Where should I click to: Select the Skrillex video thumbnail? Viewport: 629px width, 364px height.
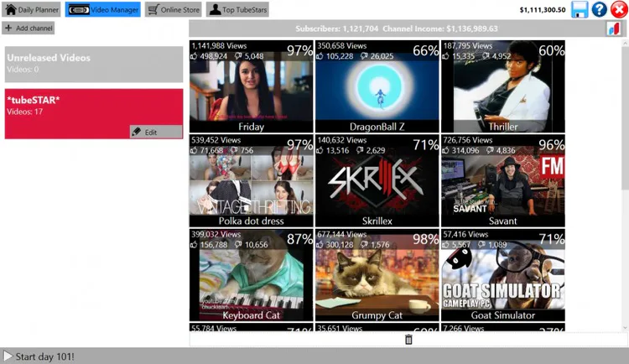click(x=377, y=180)
